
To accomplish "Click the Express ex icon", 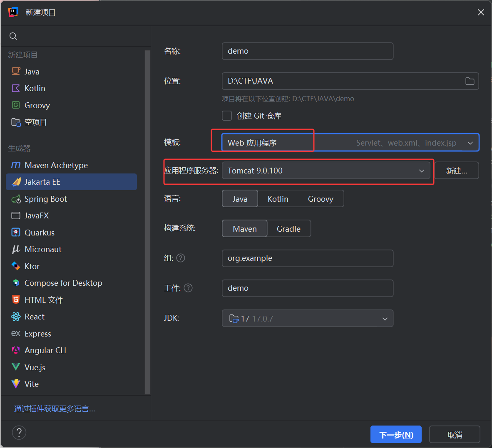I will (x=16, y=334).
